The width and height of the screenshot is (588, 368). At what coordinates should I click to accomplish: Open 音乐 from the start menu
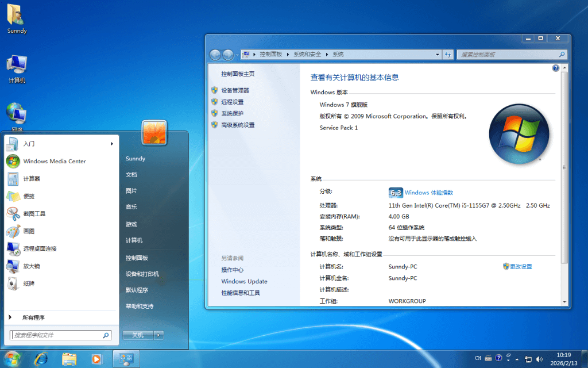tap(131, 207)
